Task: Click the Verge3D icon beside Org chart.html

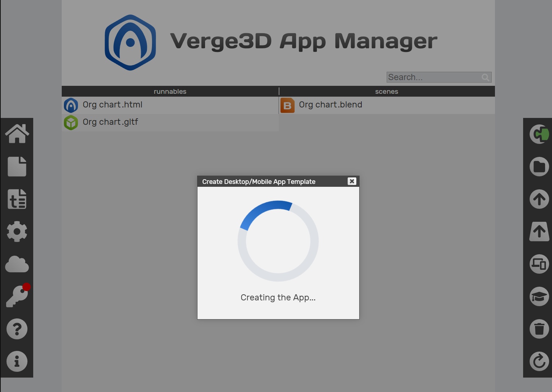Action: (71, 105)
